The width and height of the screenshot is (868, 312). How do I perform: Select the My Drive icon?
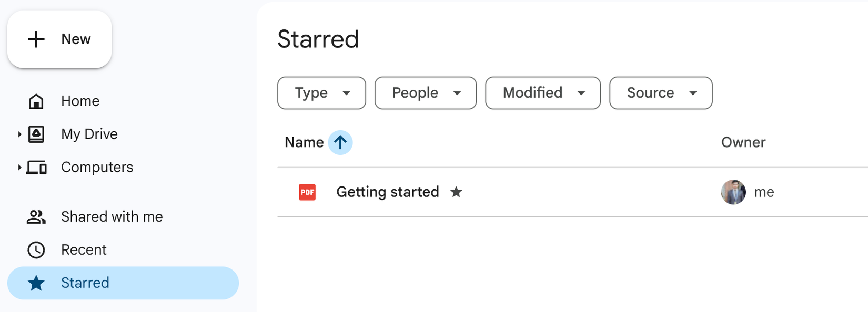tap(36, 134)
